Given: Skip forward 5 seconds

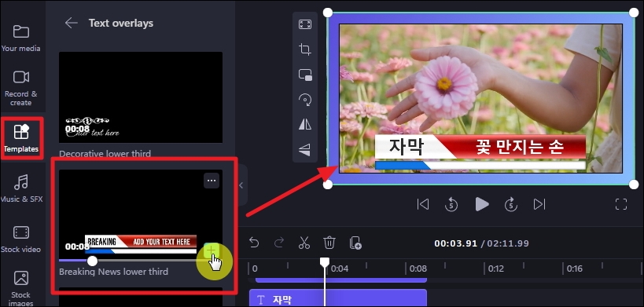Looking at the screenshot, I should [510, 204].
